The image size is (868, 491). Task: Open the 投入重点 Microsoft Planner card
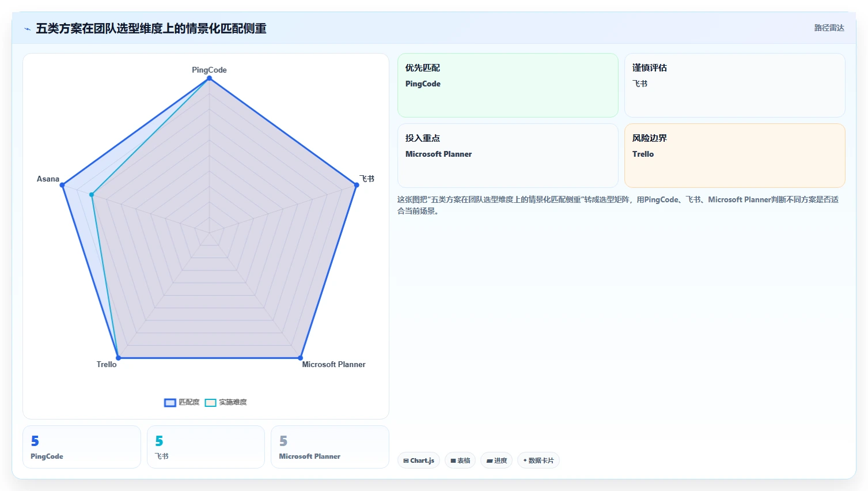click(507, 156)
